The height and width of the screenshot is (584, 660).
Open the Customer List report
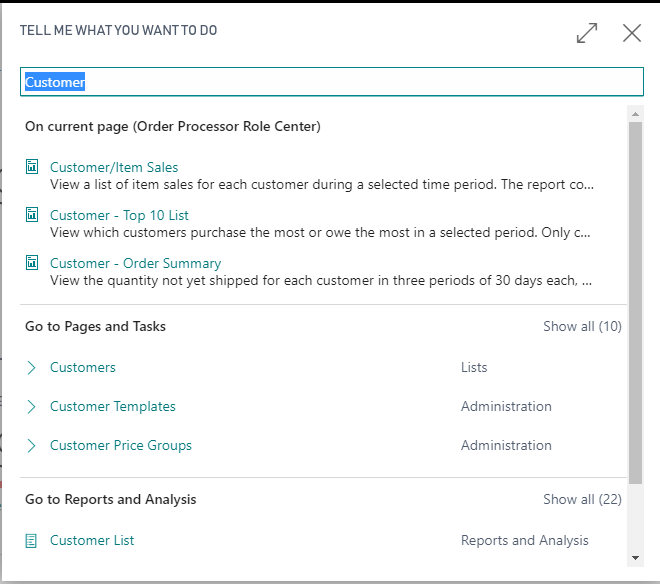click(92, 540)
